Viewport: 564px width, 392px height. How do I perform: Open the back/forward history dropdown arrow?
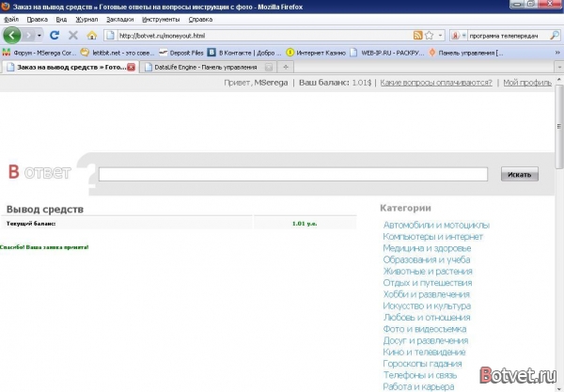(39, 35)
